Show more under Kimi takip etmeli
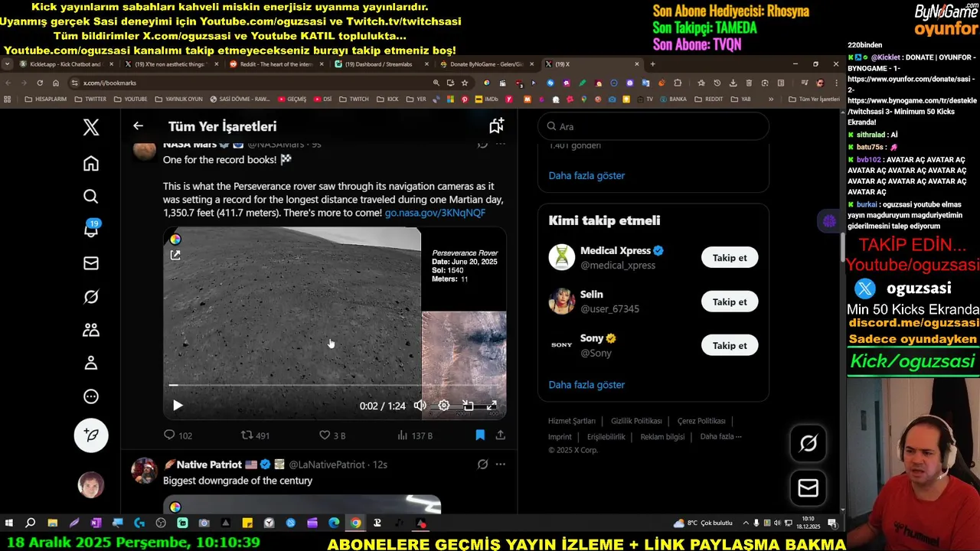The width and height of the screenshot is (980, 551). (x=586, y=385)
